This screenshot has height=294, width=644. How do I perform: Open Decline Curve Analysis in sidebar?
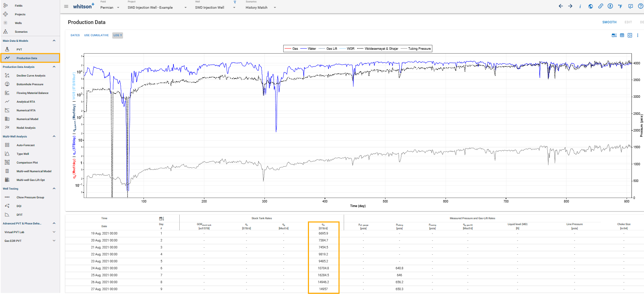click(31, 76)
